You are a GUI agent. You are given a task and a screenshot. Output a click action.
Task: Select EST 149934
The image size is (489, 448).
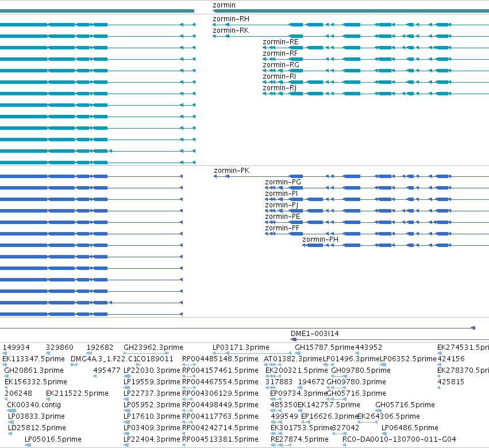coord(16,347)
